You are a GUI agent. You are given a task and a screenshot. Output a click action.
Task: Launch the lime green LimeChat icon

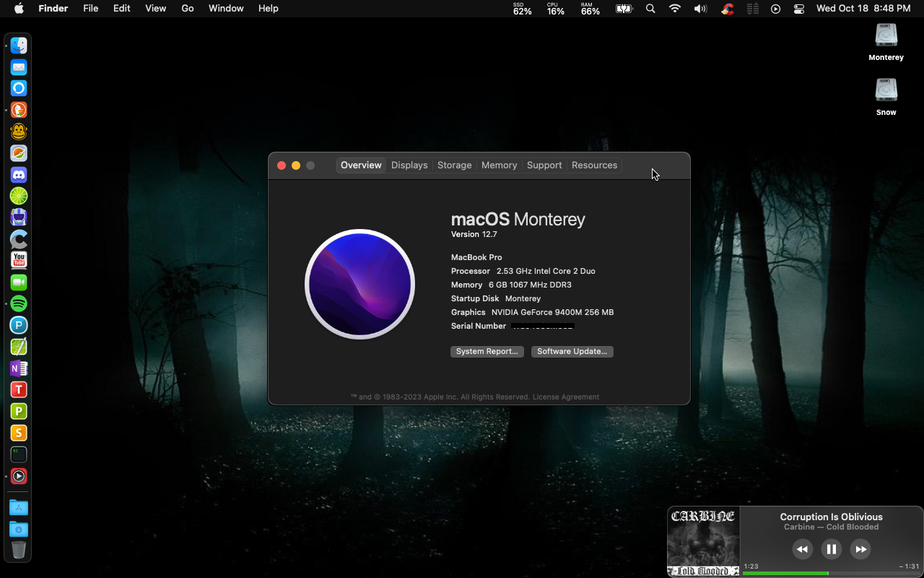click(19, 196)
